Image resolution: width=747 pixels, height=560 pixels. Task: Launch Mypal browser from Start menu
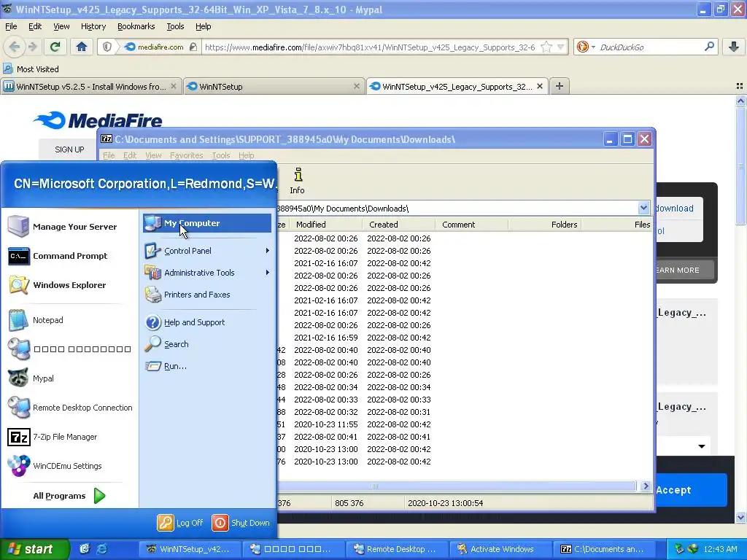tap(69, 378)
